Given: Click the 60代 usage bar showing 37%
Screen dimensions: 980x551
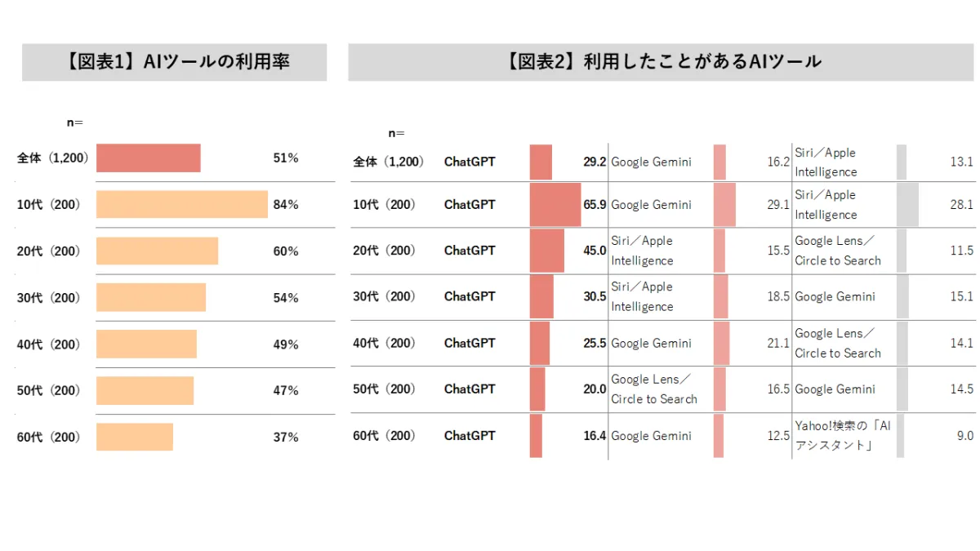Looking at the screenshot, I should pos(134,437).
